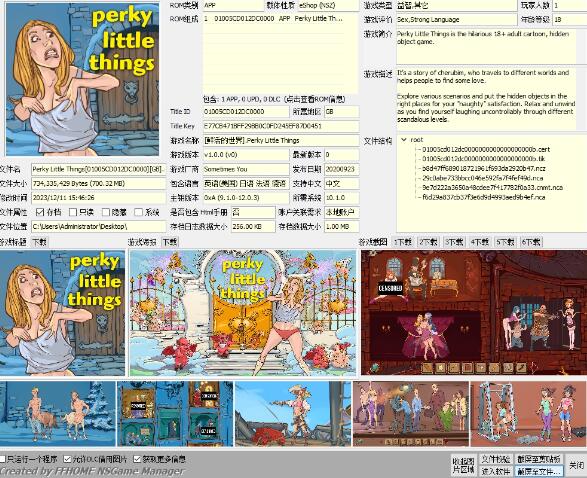Open the large brown interior screenshot
Screen dimensions: 587x478
(x=474, y=313)
